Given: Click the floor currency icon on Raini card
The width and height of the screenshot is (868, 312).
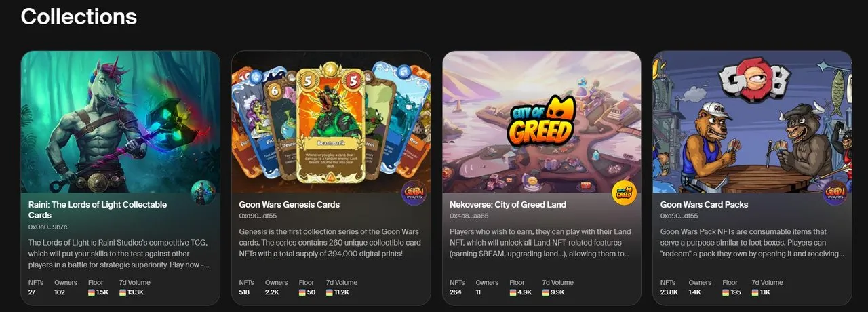Looking at the screenshot, I should coord(92,292).
